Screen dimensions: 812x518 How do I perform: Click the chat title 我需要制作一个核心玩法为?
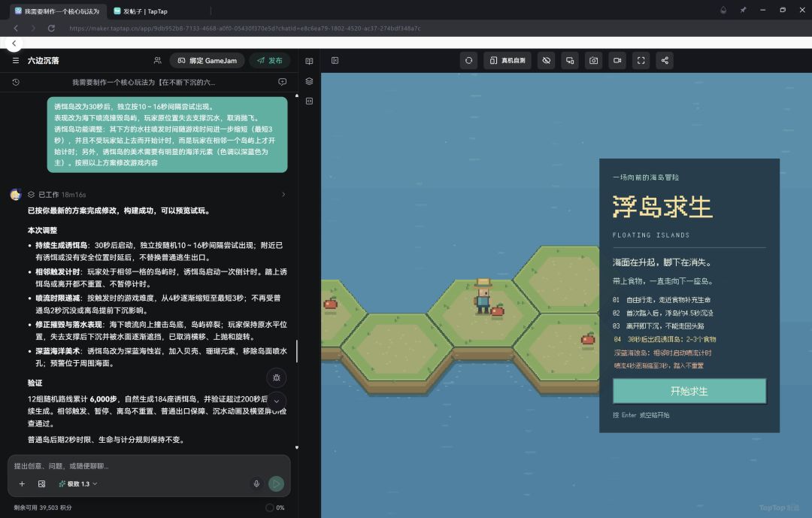click(x=144, y=82)
